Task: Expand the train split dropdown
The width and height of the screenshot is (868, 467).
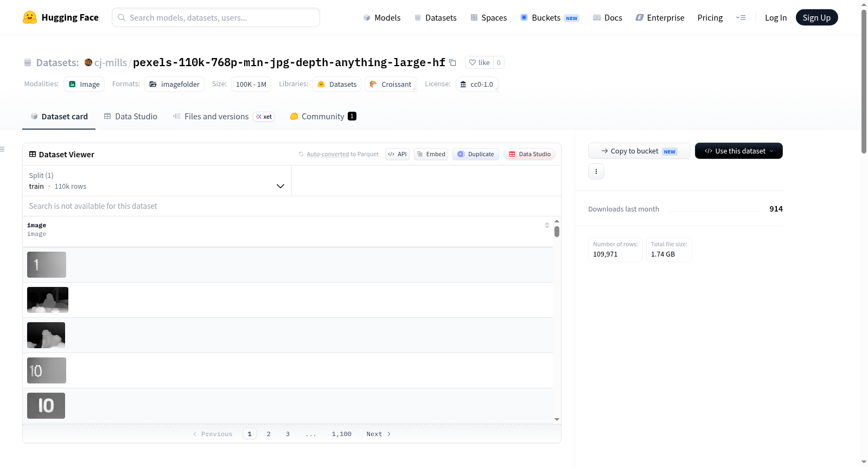Action: click(x=157, y=181)
